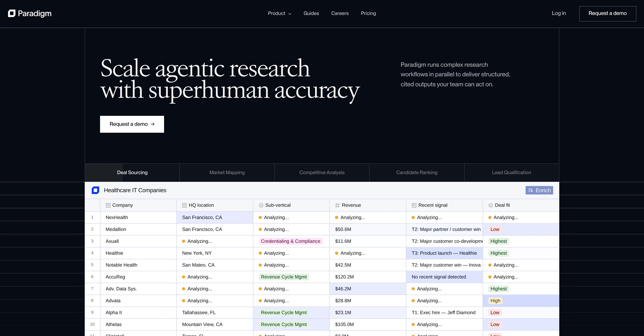Click the Paradigm logo icon
644x336 pixels.
pyautogui.click(x=11, y=13)
